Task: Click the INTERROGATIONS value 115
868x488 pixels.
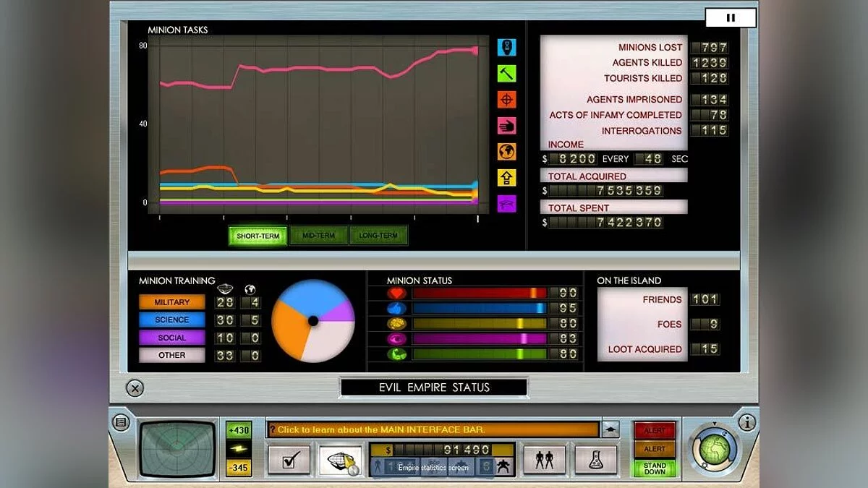Action: coord(709,131)
